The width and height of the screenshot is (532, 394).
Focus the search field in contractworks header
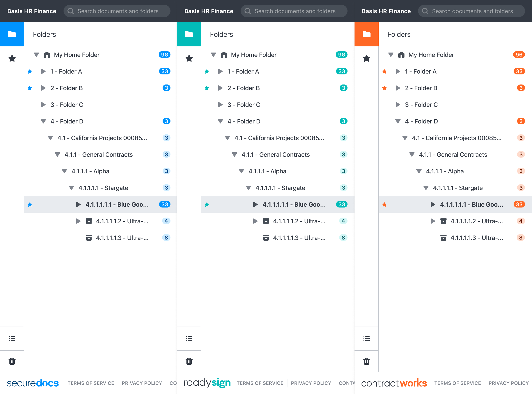[471, 11]
